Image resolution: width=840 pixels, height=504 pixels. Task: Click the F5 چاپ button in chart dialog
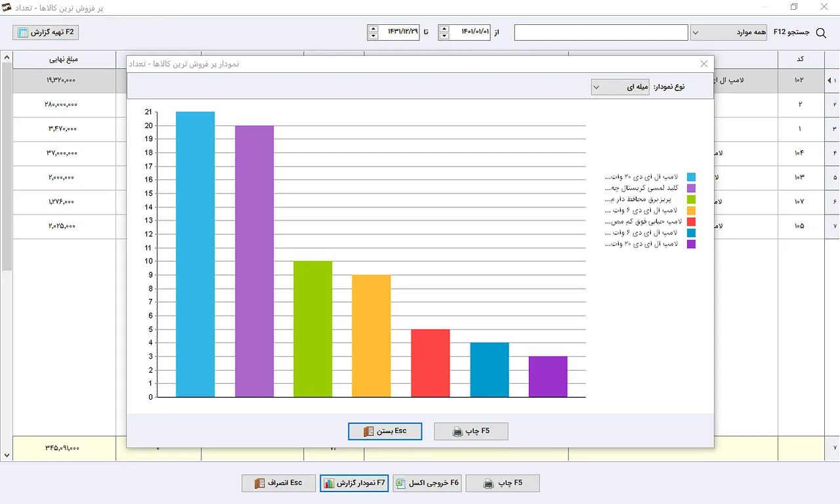click(x=471, y=431)
